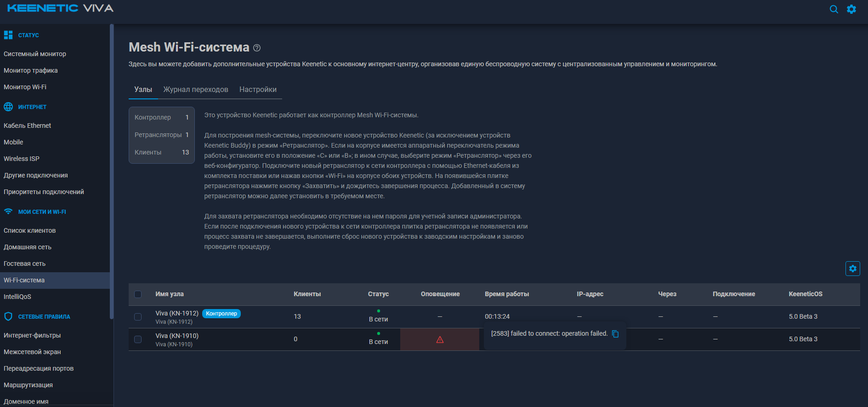Viewport: 868px width, 407px height.
Task: Click the Status dashboard grid icon
Action: pos(8,35)
